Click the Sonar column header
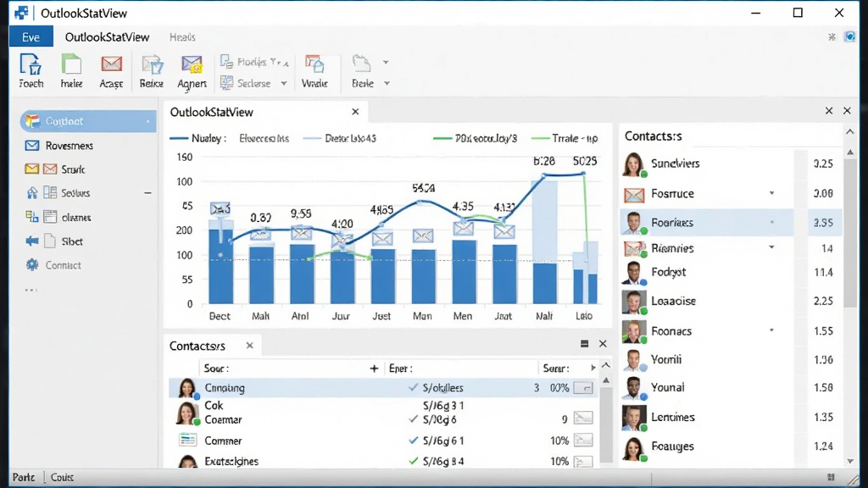 pyautogui.click(x=555, y=369)
